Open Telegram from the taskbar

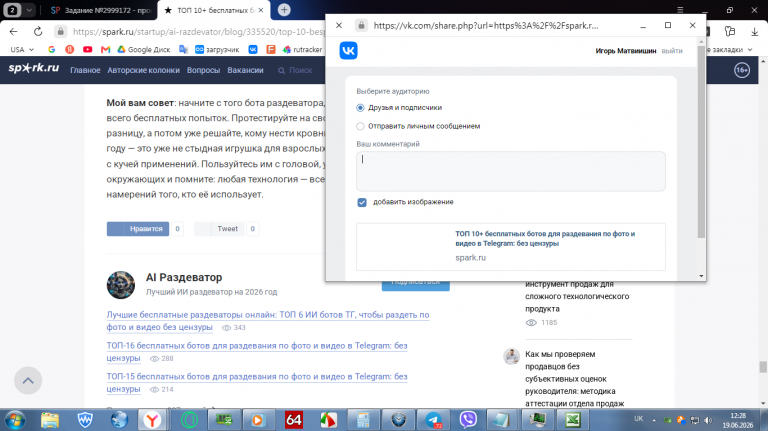coord(433,420)
